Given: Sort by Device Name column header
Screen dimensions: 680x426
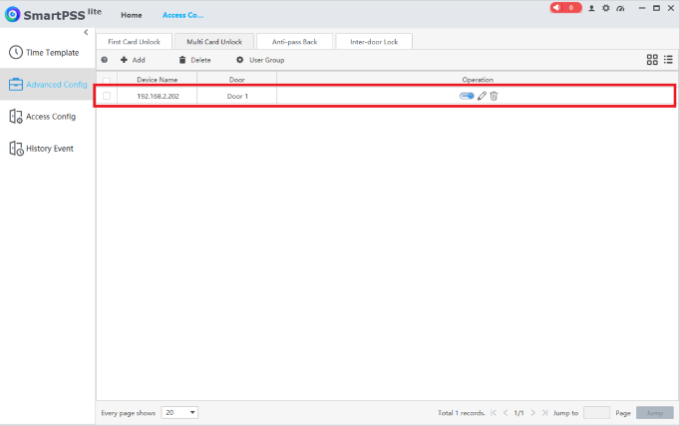Looking at the screenshot, I should [157, 80].
